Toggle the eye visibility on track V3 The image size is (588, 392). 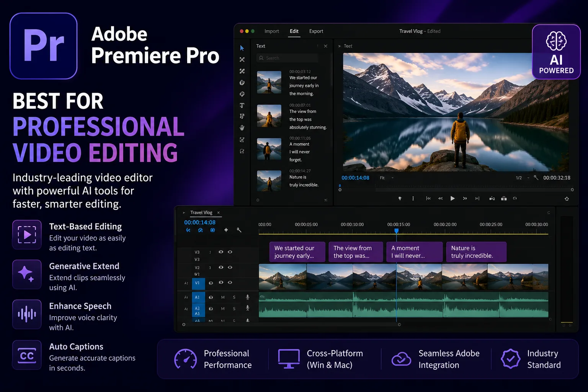pyautogui.click(x=230, y=252)
